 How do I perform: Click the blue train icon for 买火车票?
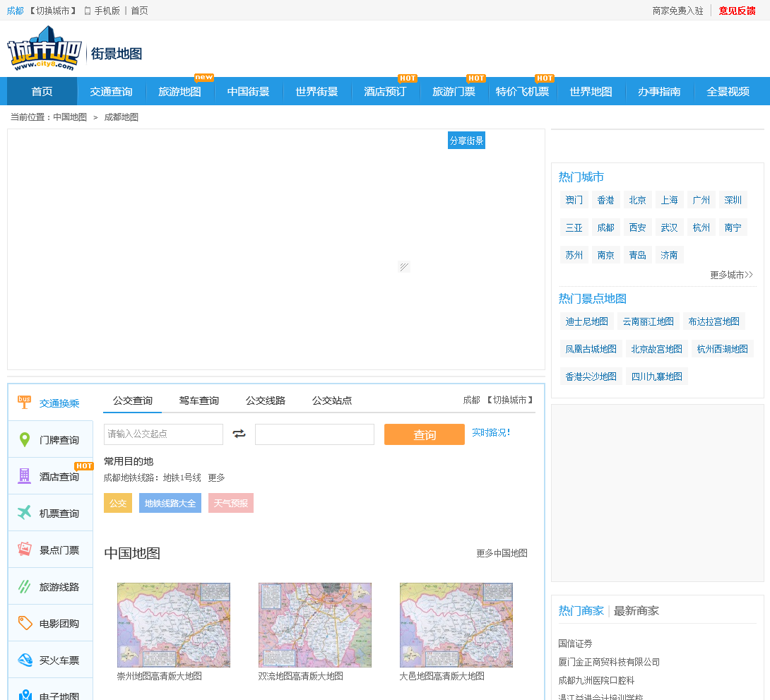point(25,659)
